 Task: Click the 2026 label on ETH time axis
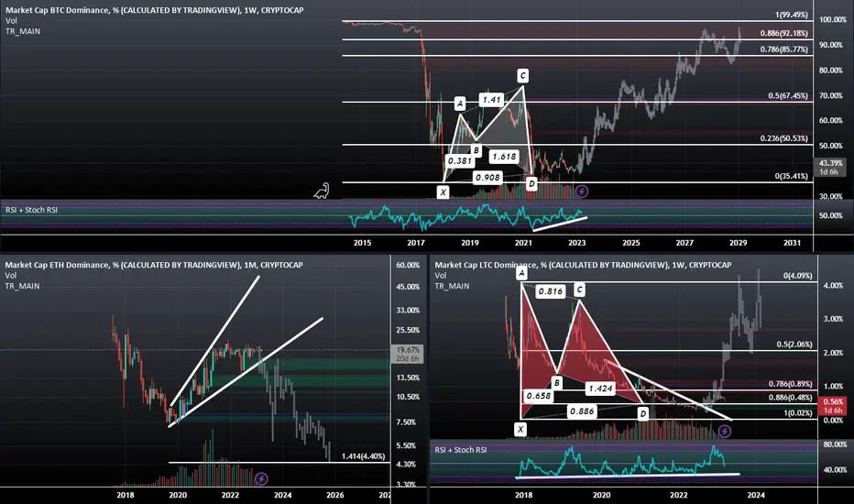coord(335,495)
